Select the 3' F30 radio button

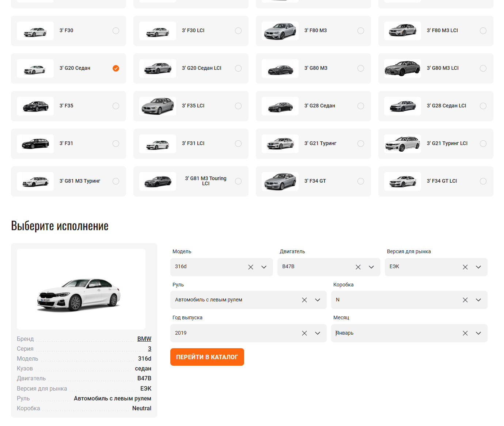(116, 31)
